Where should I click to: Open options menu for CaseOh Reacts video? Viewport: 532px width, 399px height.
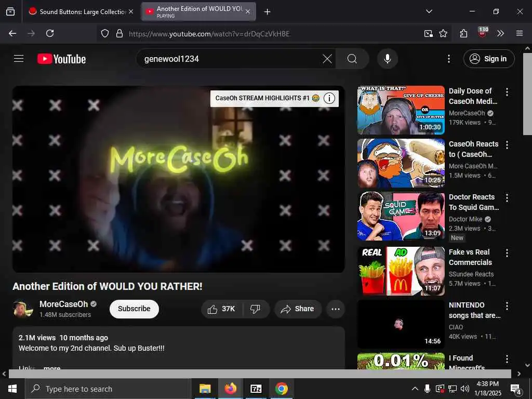click(x=507, y=145)
